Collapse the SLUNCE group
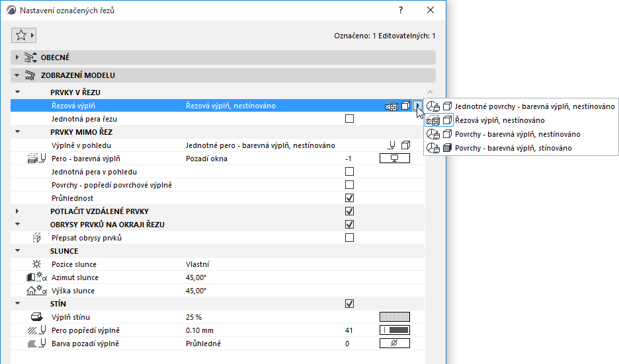 (x=17, y=250)
